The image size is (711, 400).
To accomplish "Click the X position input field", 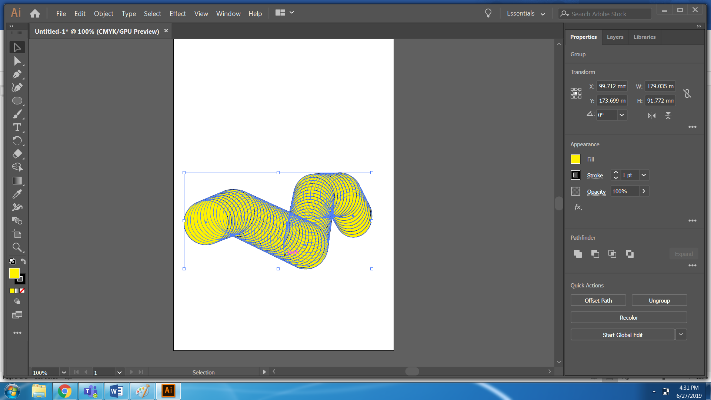I will pyautogui.click(x=612, y=86).
